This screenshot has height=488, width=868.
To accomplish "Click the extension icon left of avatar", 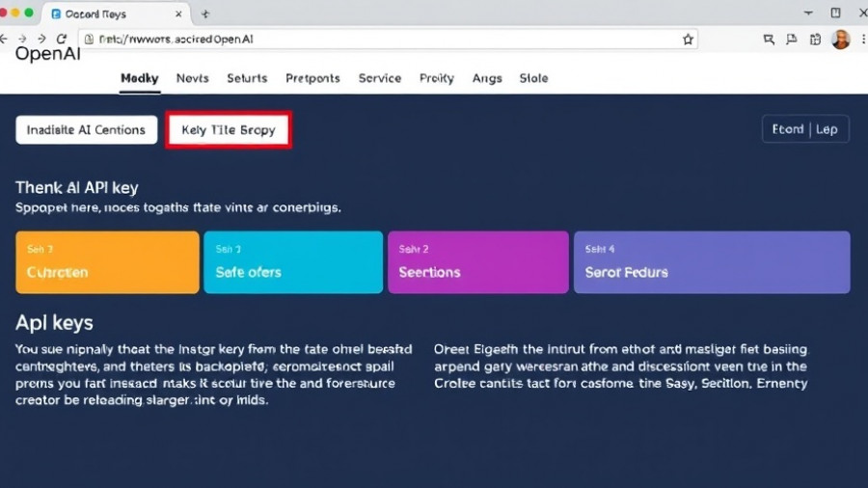I will (815, 40).
